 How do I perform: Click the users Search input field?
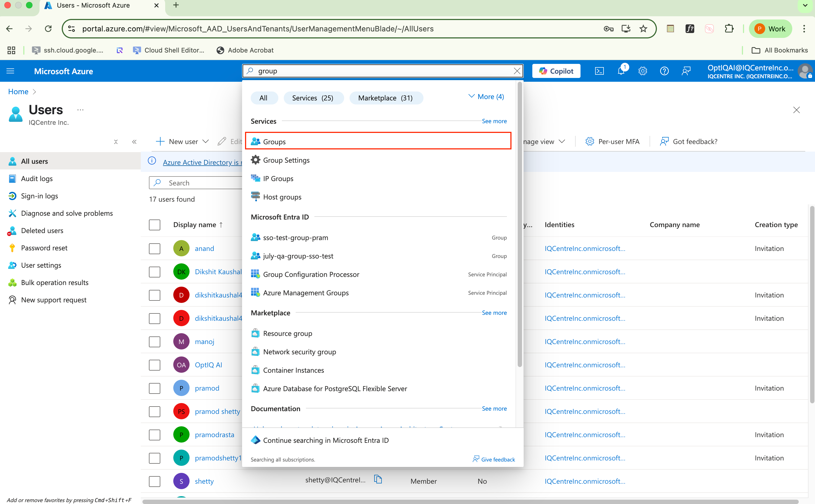196,183
